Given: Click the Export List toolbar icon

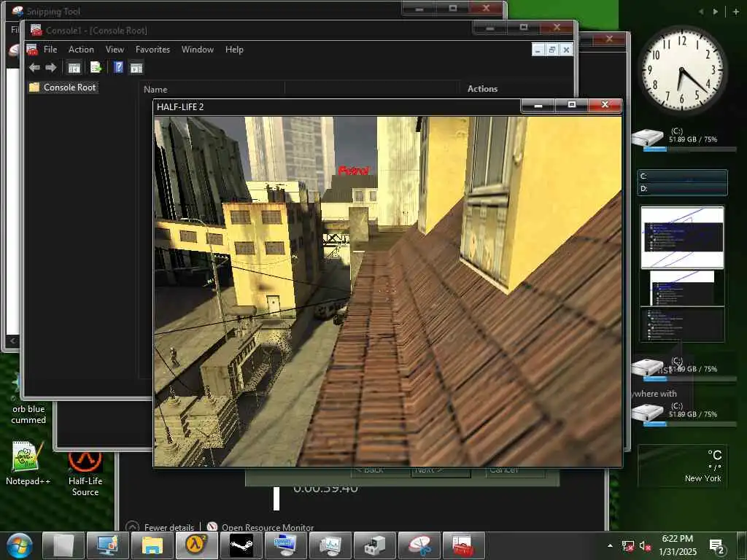Looking at the screenshot, I should (96, 68).
